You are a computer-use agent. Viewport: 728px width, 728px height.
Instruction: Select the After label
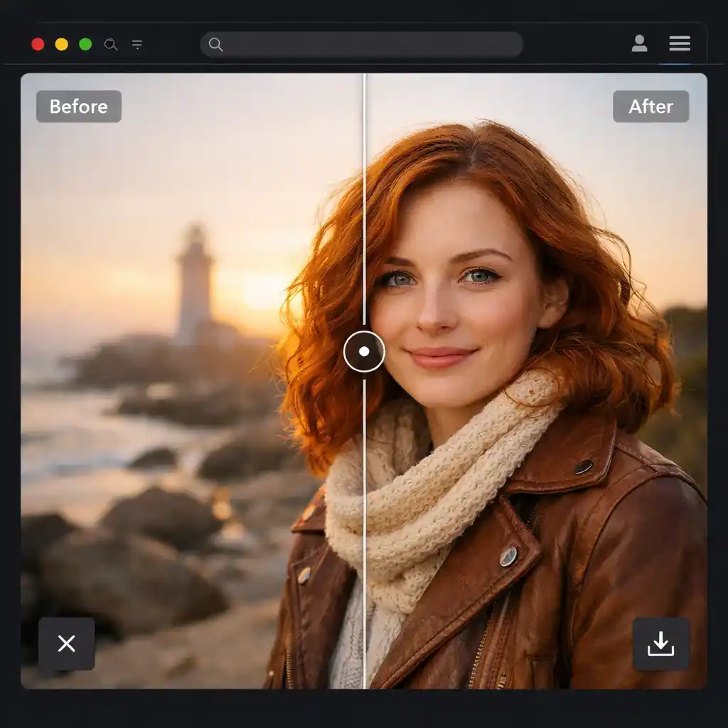point(651,107)
